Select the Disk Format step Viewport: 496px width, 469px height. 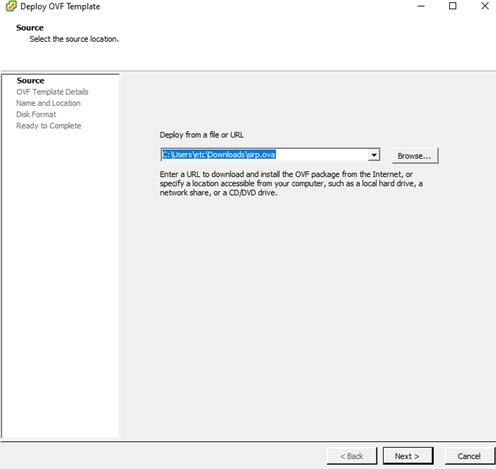(x=36, y=114)
